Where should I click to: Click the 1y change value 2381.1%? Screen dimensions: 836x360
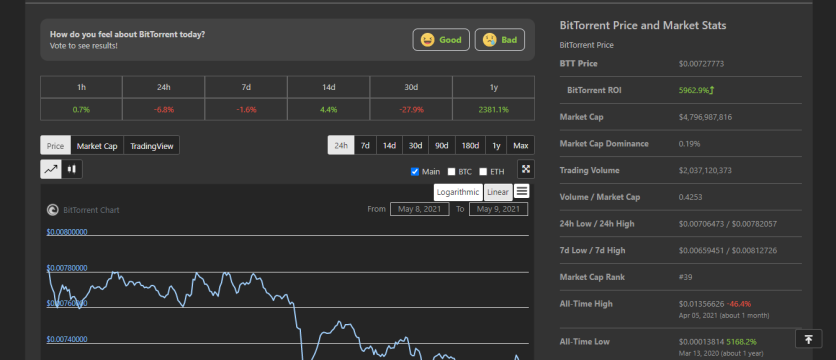click(494, 109)
